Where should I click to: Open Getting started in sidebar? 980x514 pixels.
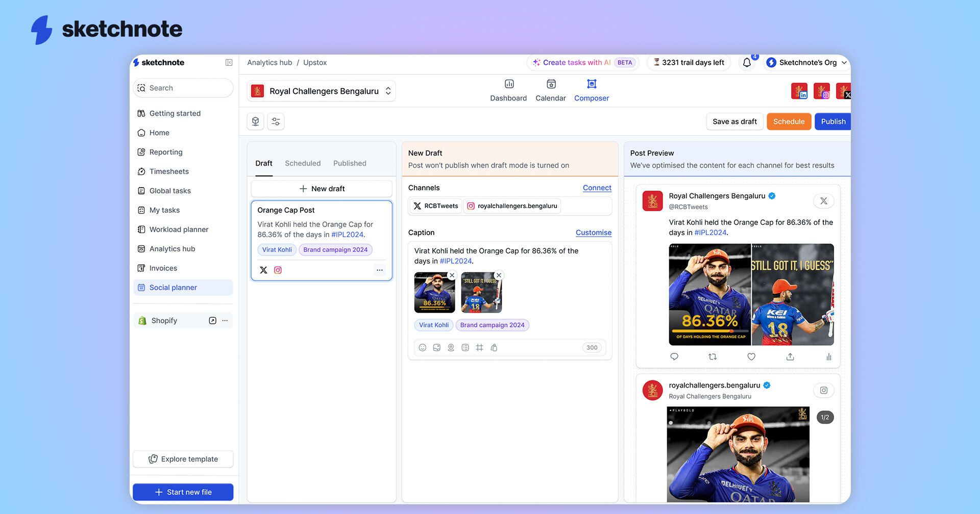[x=183, y=113]
